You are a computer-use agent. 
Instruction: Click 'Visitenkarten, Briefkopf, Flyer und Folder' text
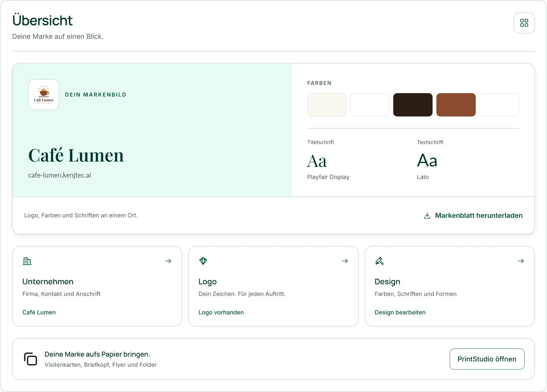click(101, 365)
